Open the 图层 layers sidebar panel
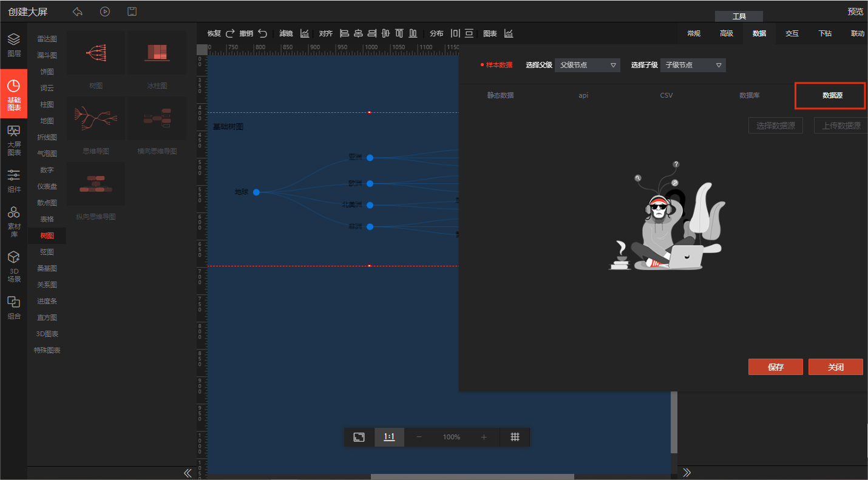 [x=14, y=45]
